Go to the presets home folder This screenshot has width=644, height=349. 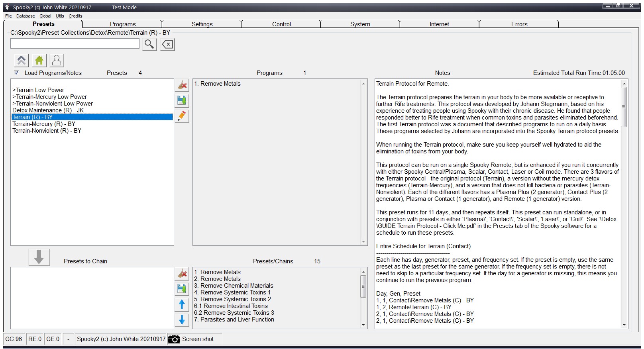(x=39, y=61)
